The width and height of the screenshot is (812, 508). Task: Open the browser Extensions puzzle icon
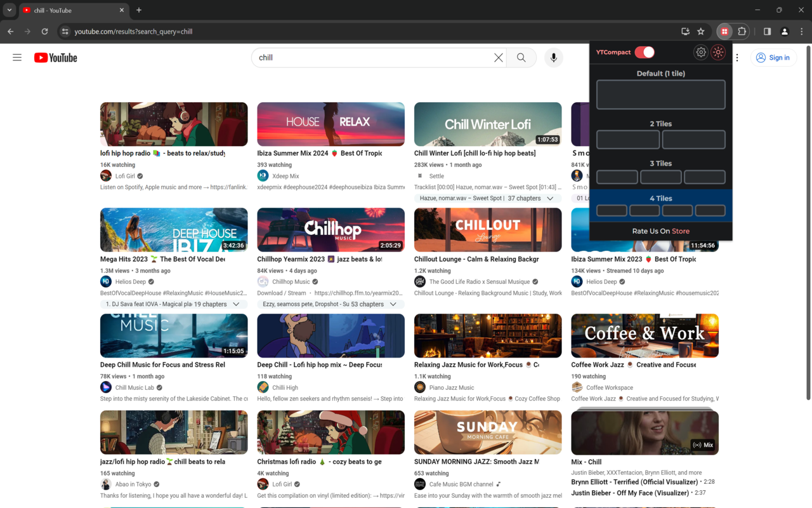click(742, 31)
